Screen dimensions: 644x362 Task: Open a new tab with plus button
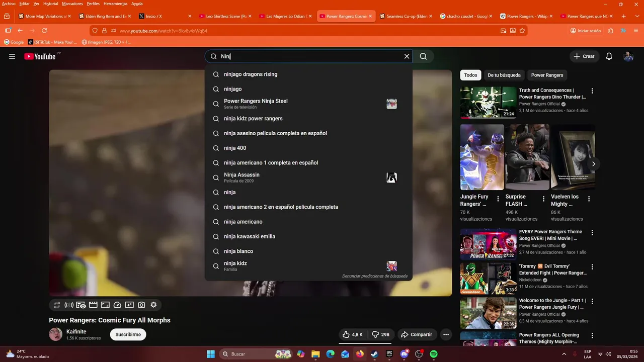(x=624, y=16)
